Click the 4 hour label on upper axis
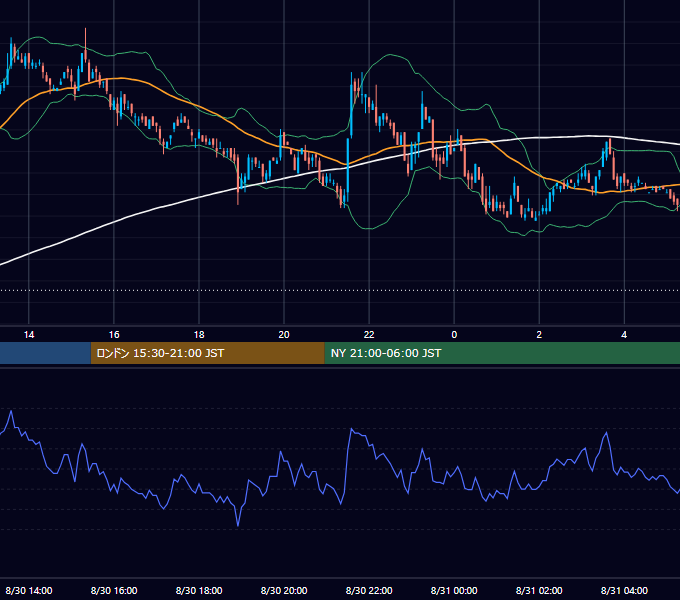 point(624,335)
